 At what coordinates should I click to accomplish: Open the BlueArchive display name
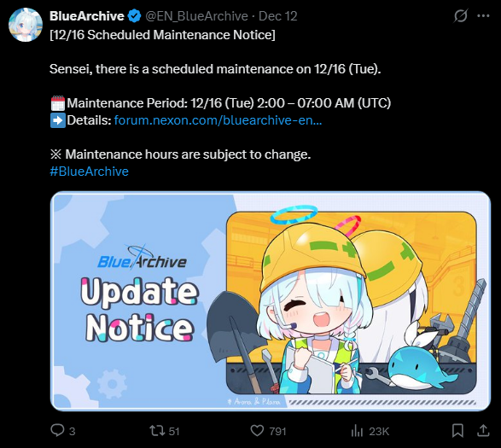pos(87,16)
